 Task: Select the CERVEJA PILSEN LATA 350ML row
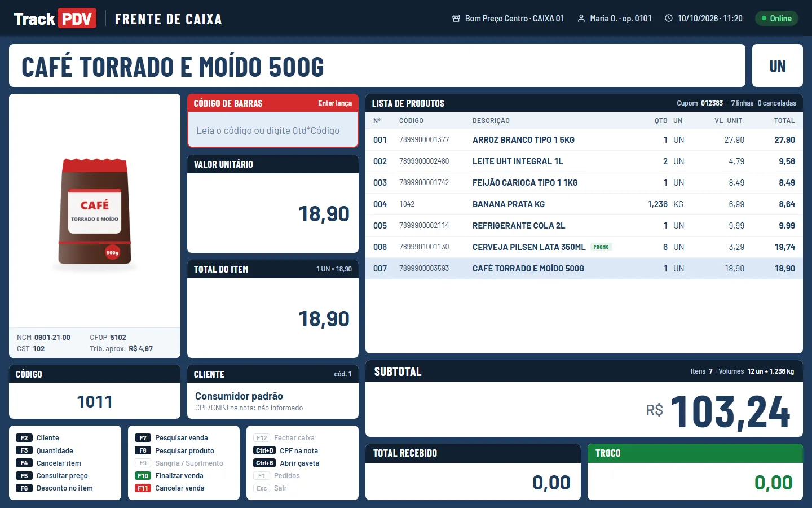pyautogui.click(x=584, y=247)
